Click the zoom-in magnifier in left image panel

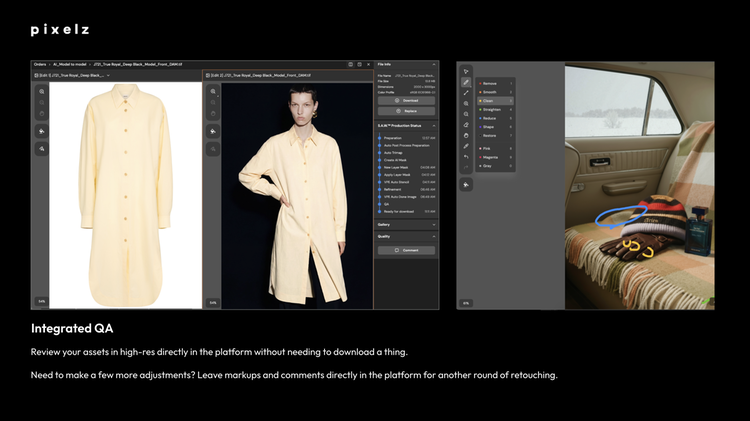tap(42, 91)
